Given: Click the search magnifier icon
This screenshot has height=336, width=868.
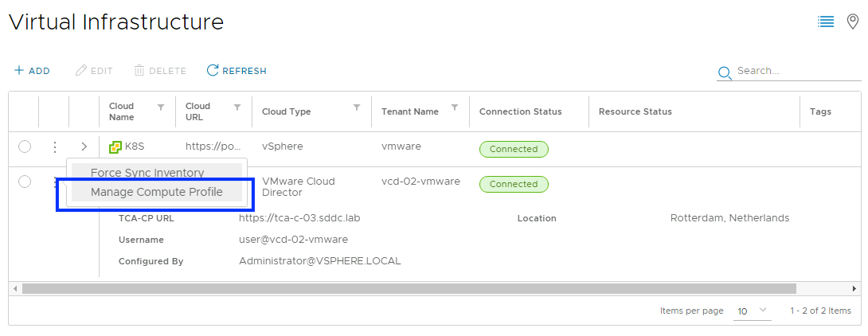Looking at the screenshot, I should [724, 72].
